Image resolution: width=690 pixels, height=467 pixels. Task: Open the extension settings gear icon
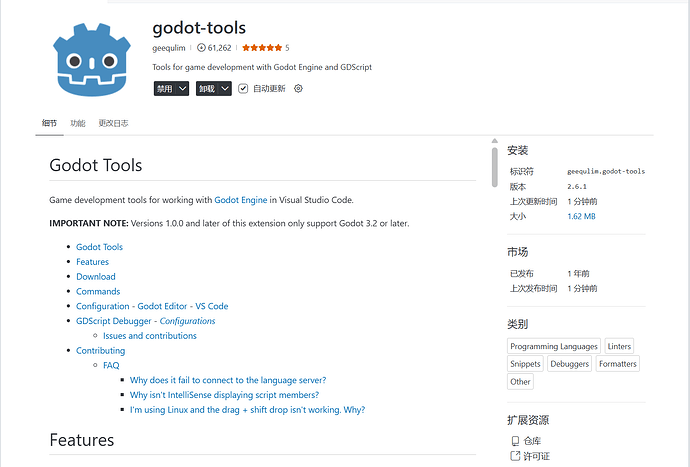tap(298, 88)
